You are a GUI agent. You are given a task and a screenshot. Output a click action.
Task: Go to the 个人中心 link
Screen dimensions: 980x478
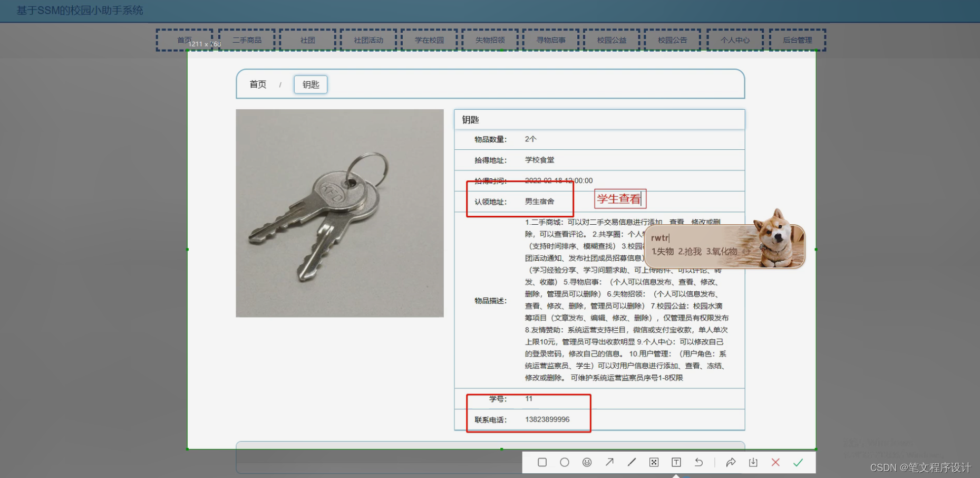(x=735, y=40)
